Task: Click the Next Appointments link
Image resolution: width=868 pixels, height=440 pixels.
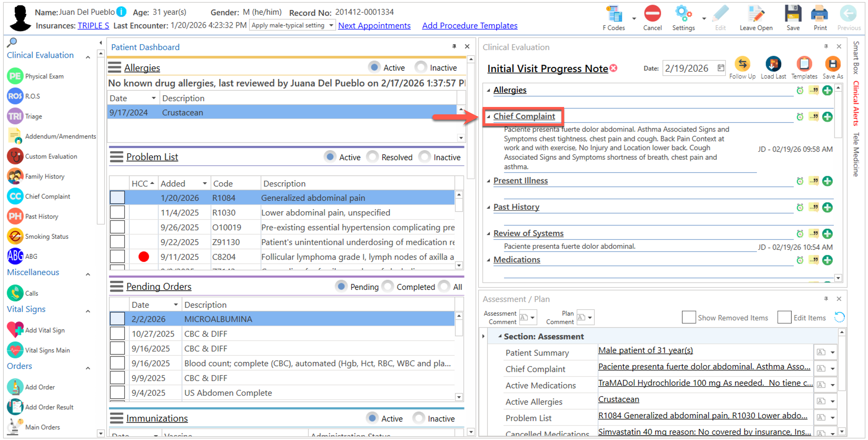Action: [374, 26]
